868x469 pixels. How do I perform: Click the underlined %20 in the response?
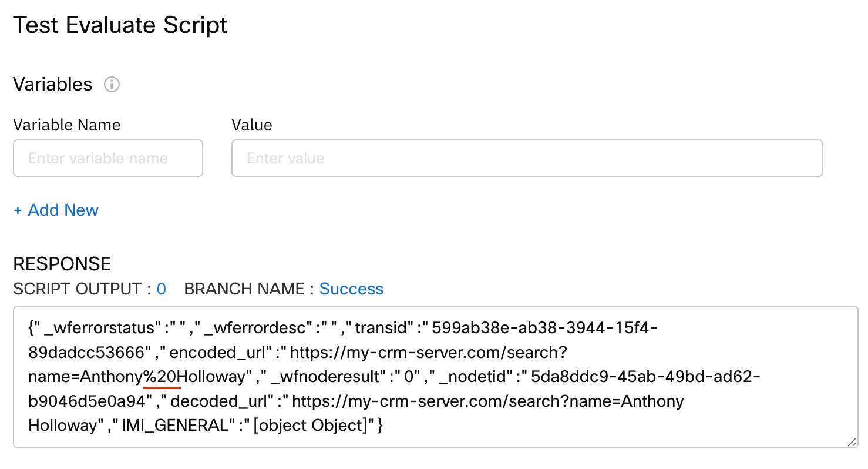click(x=162, y=376)
